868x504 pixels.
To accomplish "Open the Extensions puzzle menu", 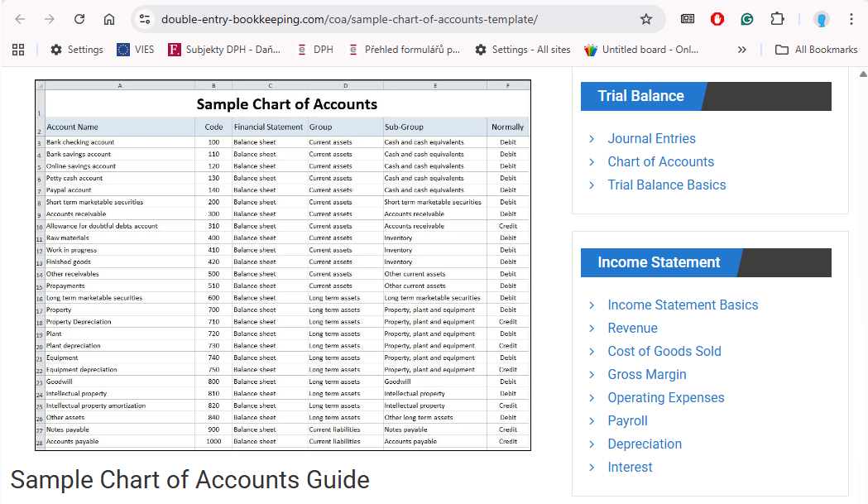I will click(777, 19).
